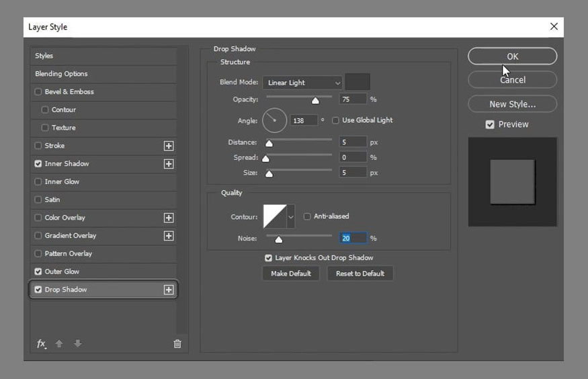Expand the Contour picker arrow
588x379 pixels.
coord(290,216)
